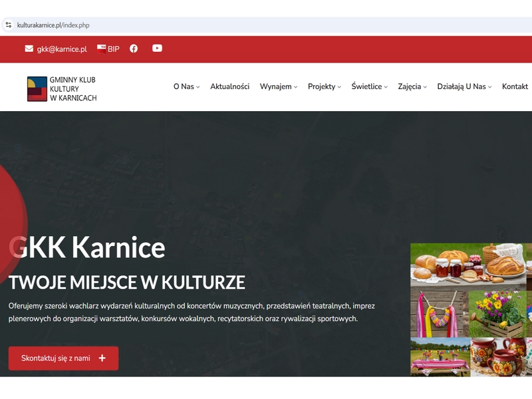Click the envelope email icon
The width and height of the screenshot is (532, 399).
point(29,49)
